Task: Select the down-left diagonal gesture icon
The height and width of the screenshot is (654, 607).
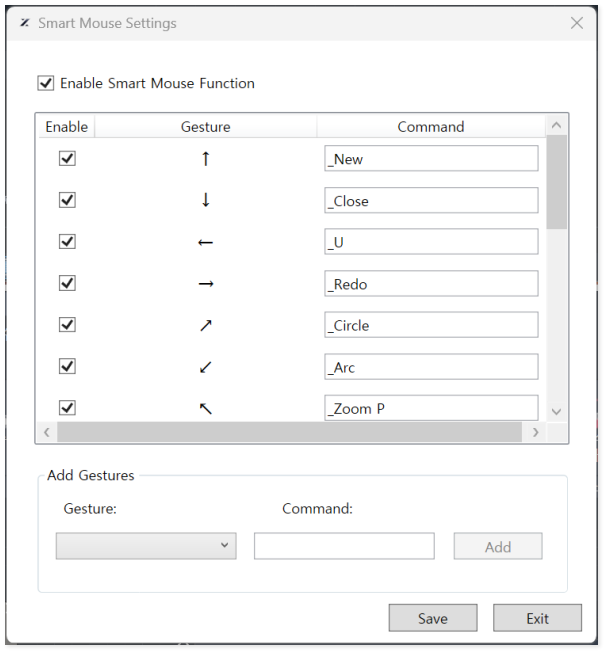Action: click(206, 367)
